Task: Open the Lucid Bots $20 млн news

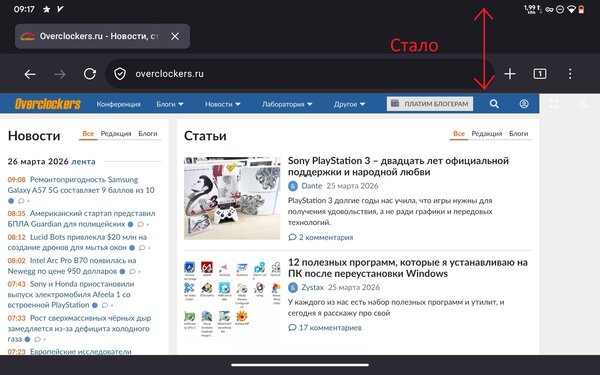Action: tap(77, 242)
